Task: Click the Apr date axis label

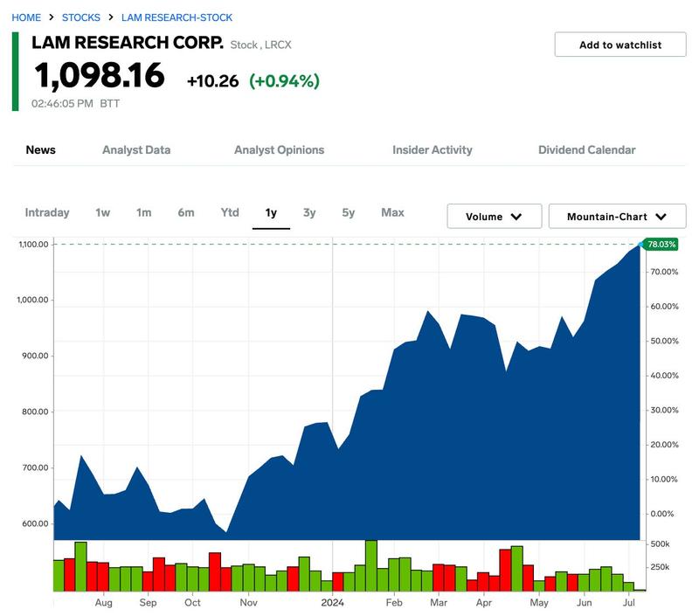Action: click(484, 603)
